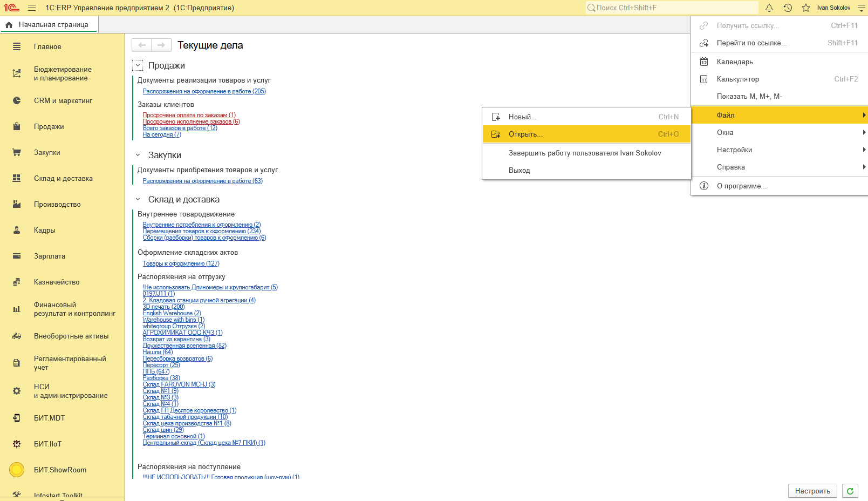Image resolution: width=868 pixels, height=501 pixels.
Task: Collapse the Продажи section
Action: click(138, 65)
